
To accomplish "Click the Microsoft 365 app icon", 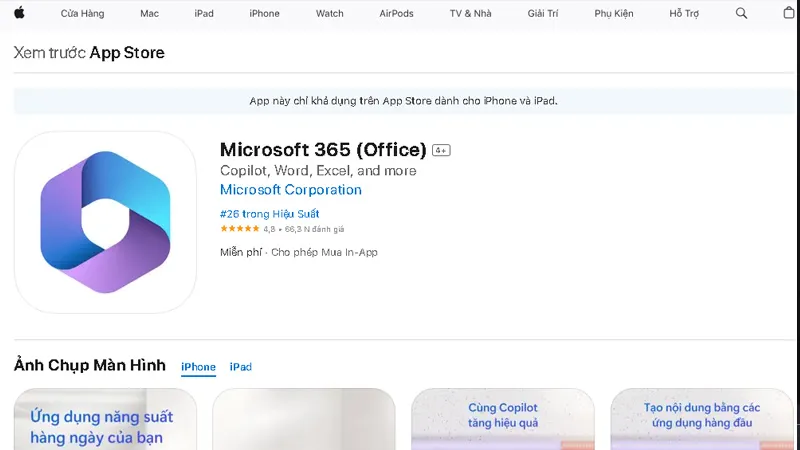I will pyautogui.click(x=105, y=222).
